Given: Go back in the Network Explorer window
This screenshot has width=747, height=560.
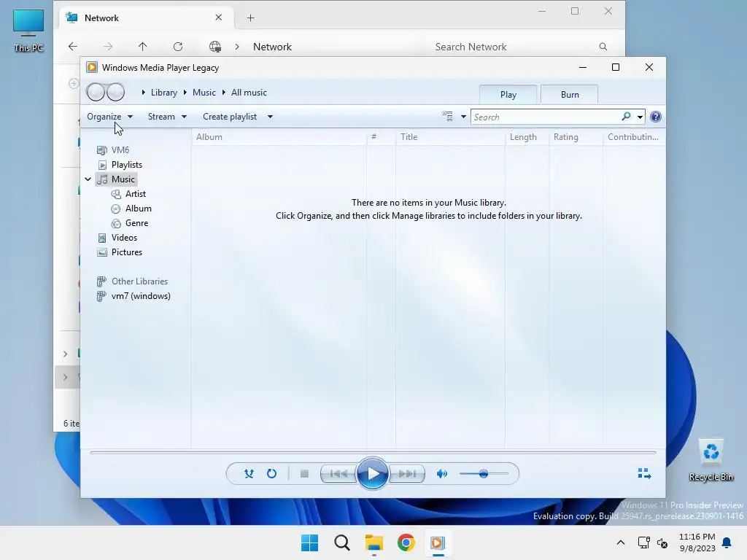Looking at the screenshot, I should pyautogui.click(x=73, y=46).
